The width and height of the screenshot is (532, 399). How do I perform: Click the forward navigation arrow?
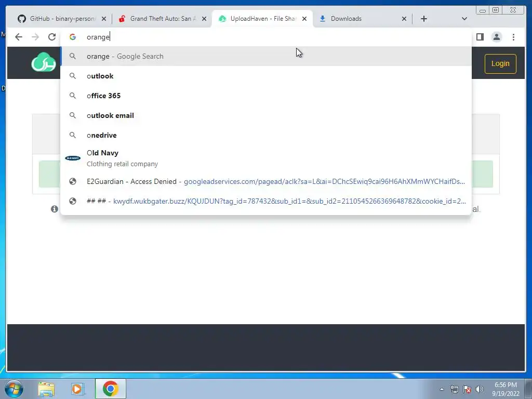coord(35,37)
